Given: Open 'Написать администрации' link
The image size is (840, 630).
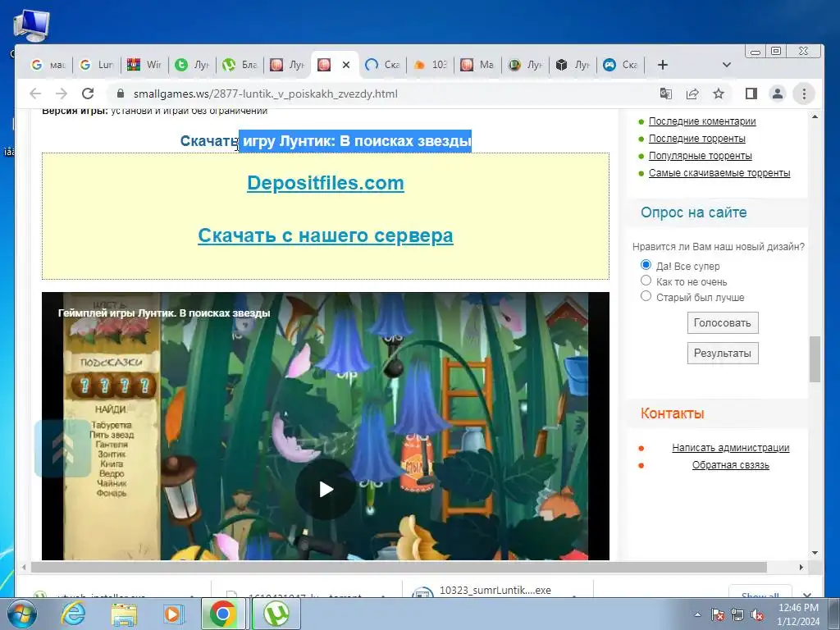Looking at the screenshot, I should (731, 447).
